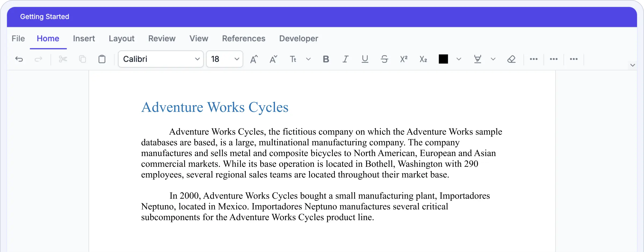Click the Redo icon
Screen dimensions: 644x252
pyautogui.click(x=38, y=59)
